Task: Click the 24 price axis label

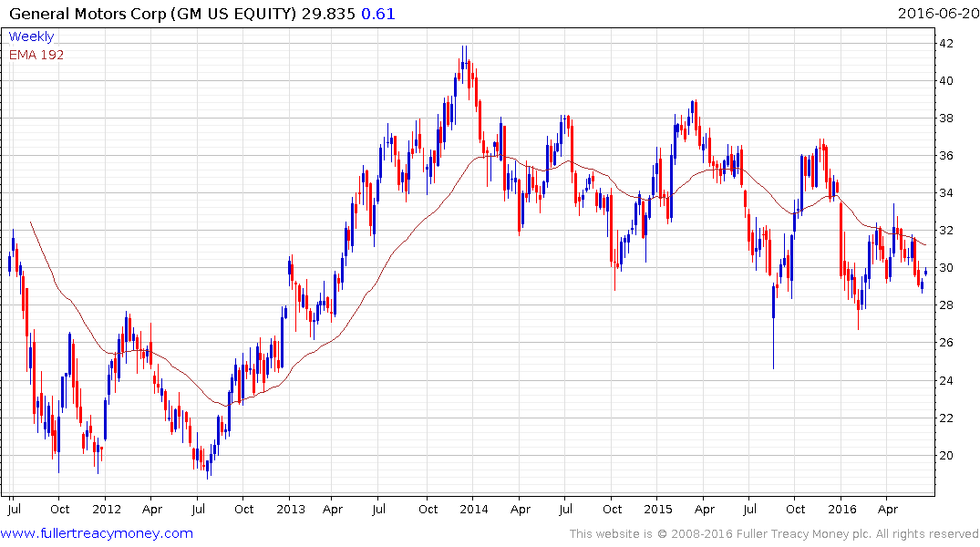Action: coord(946,381)
